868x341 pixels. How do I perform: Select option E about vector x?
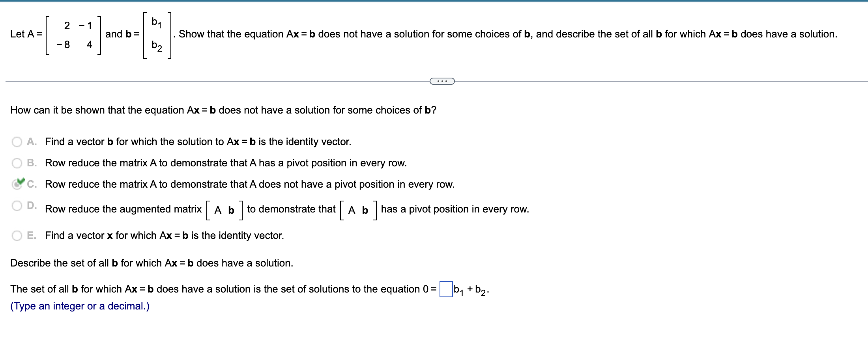point(17,235)
